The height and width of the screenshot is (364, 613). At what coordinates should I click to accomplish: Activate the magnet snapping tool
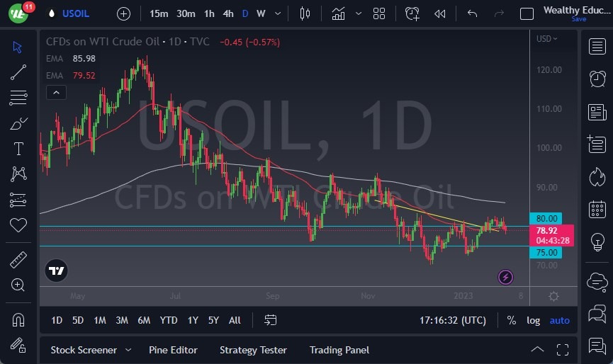coord(18,320)
